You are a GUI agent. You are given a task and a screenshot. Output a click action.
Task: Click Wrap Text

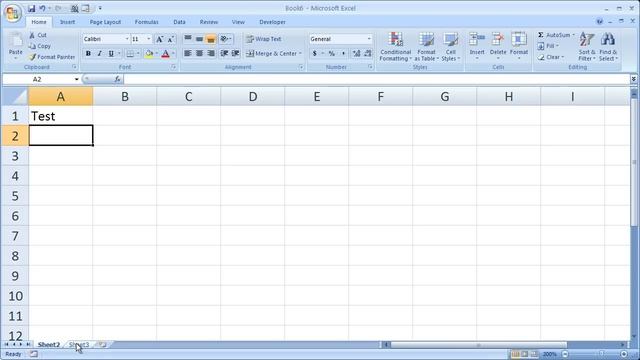(264, 39)
